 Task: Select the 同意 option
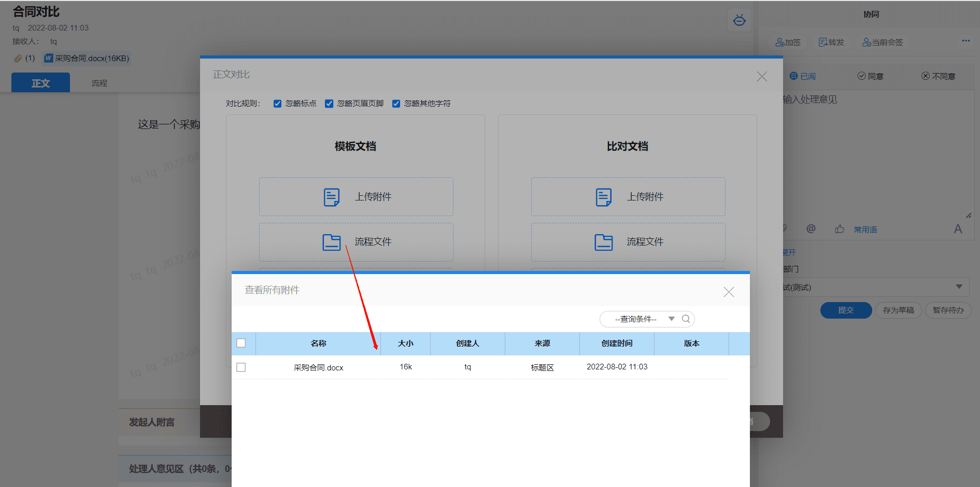tap(871, 76)
